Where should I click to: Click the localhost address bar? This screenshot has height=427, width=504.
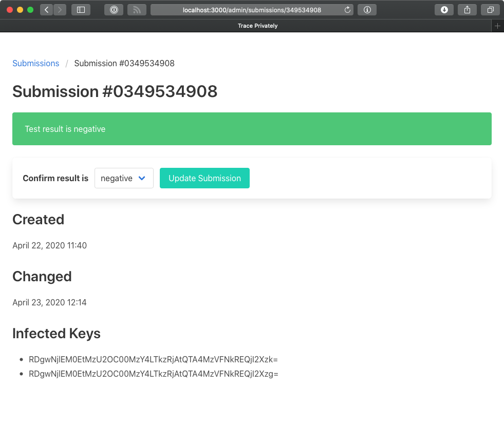click(x=252, y=10)
